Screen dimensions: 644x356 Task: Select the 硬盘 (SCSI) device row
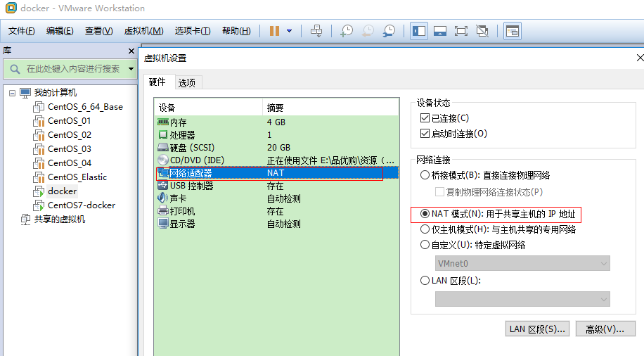[x=277, y=148]
